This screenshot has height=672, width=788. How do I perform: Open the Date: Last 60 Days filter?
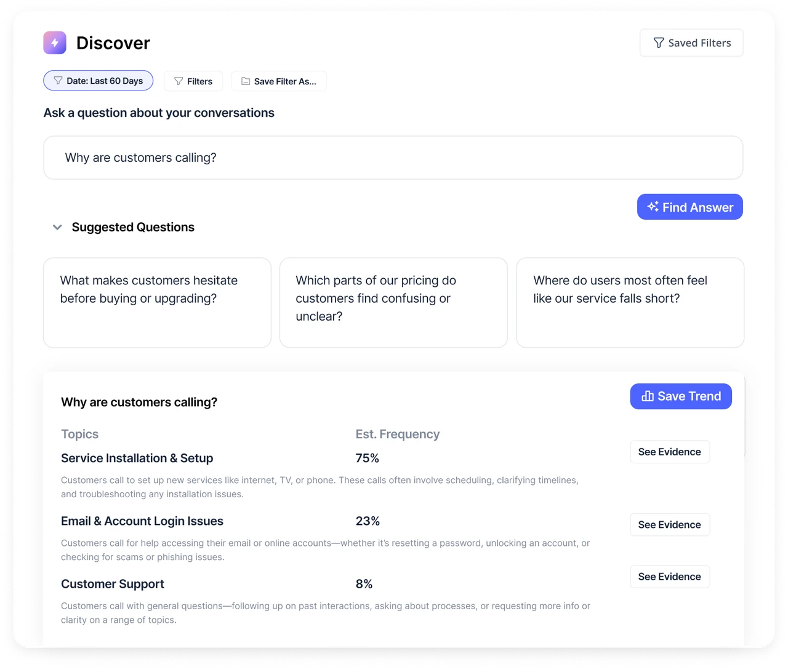click(x=98, y=81)
